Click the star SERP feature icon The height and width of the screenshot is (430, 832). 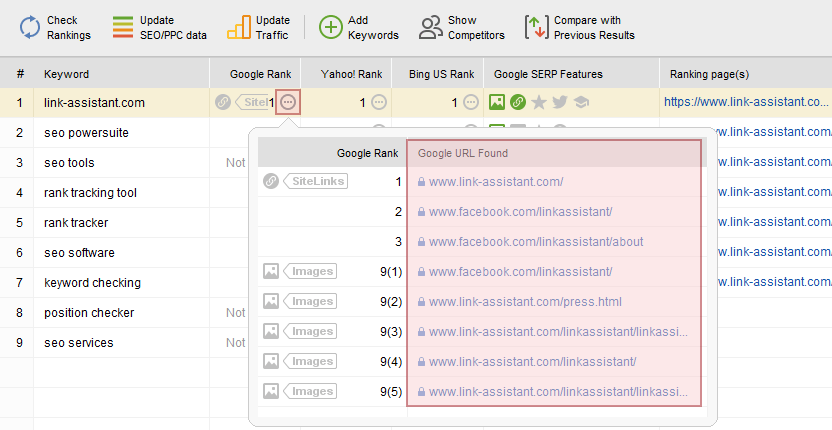pos(539,102)
